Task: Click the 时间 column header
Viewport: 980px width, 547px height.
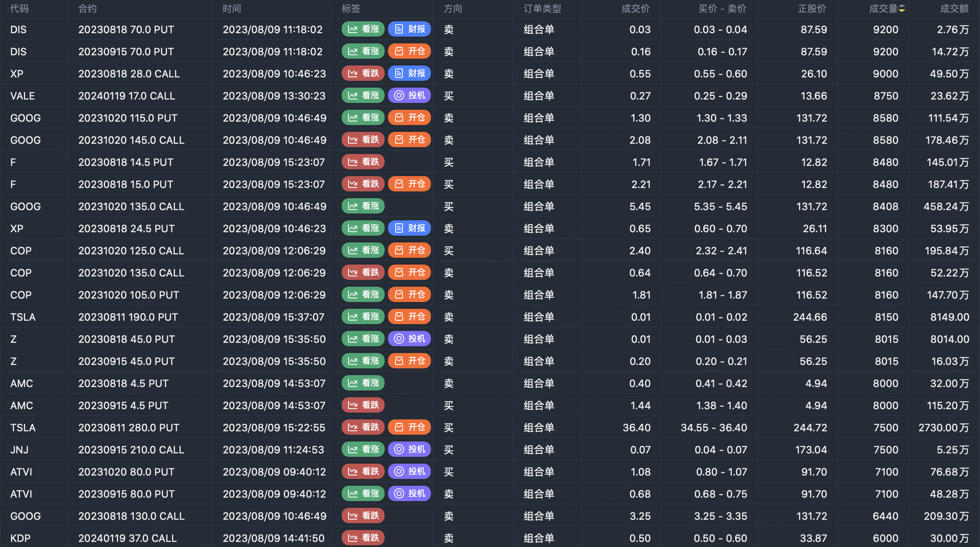Action: click(232, 9)
